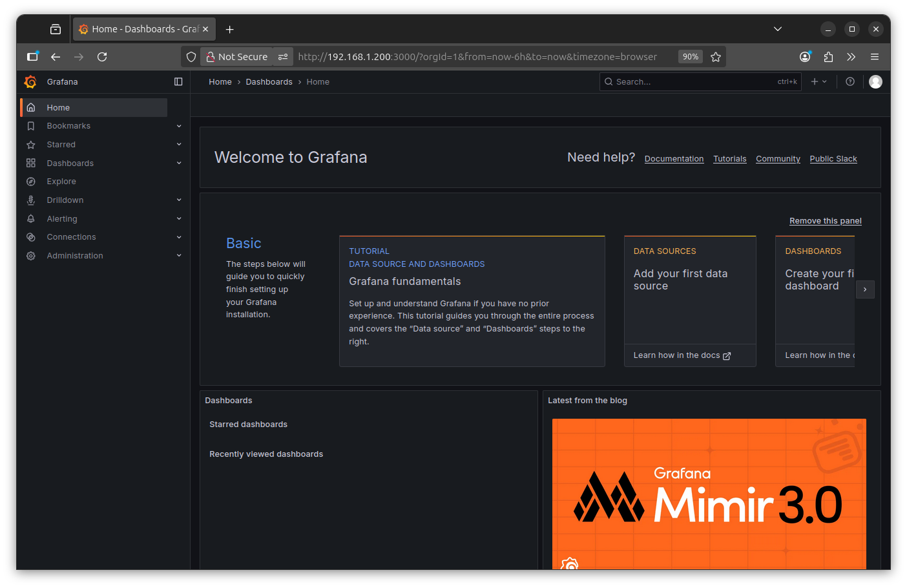Open the plus New dropdown
The height and width of the screenshot is (588, 907).
tap(818, 82)
